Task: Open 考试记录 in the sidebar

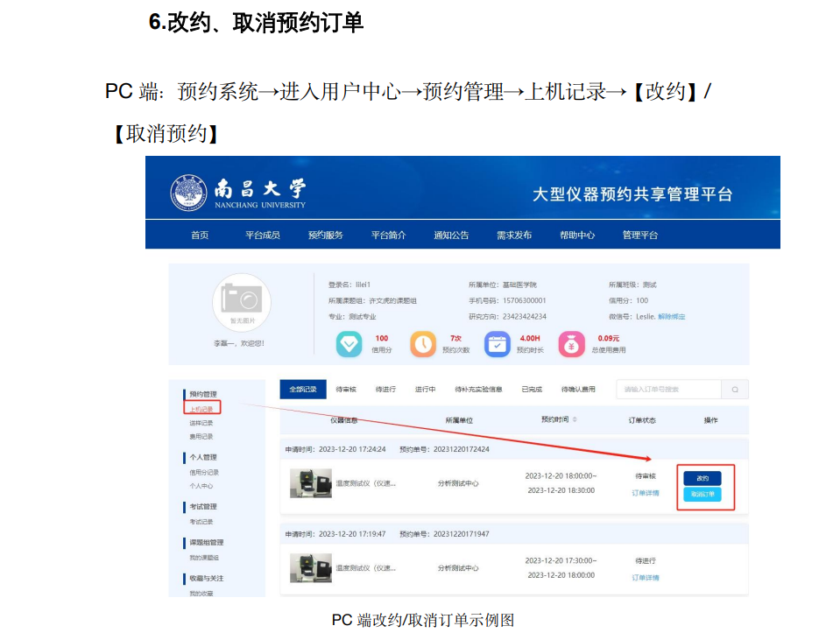Action: click(201, 522)
